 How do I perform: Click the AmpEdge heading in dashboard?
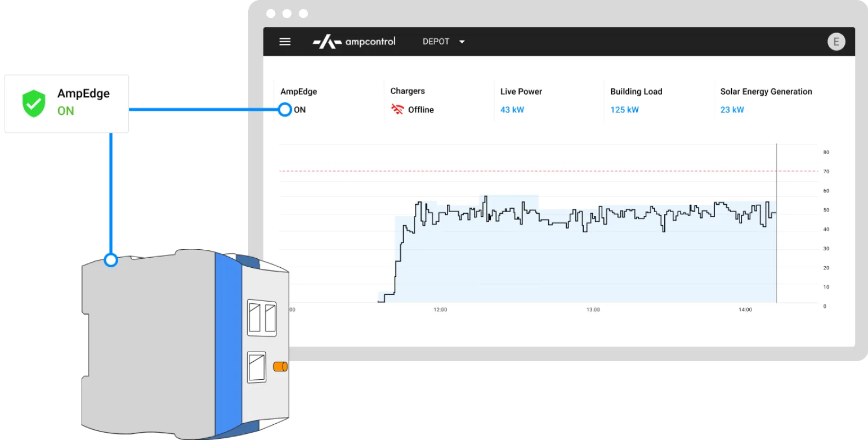[x=299, y=91]
